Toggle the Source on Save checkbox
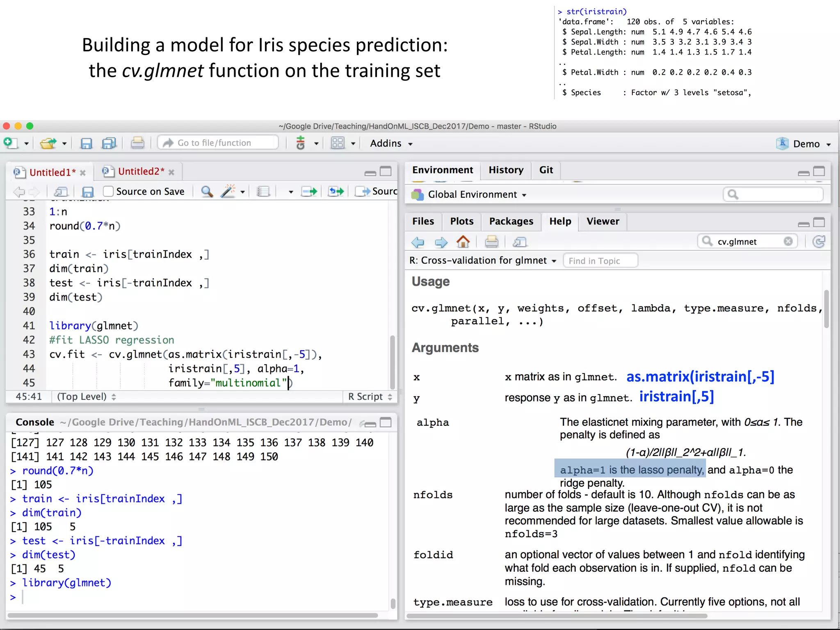The image size is (840, 630). pyautogui.click(x=108, y=191)
